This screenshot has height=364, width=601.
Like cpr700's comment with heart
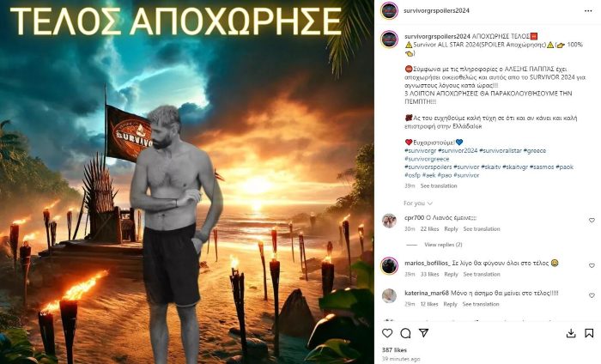[592, 221]
